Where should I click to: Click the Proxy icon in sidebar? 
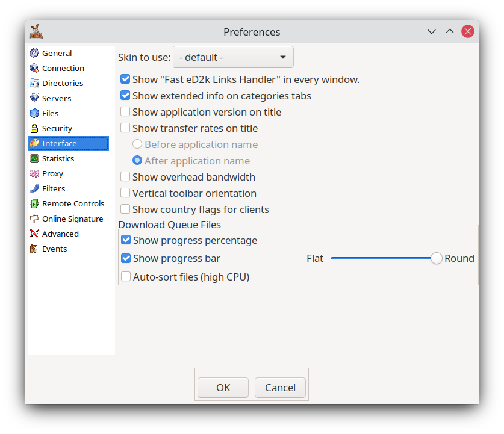click(x=34, y=173)
